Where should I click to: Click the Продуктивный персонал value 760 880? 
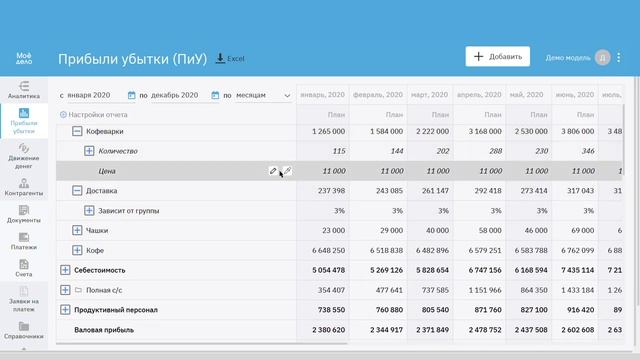(389, 310)
